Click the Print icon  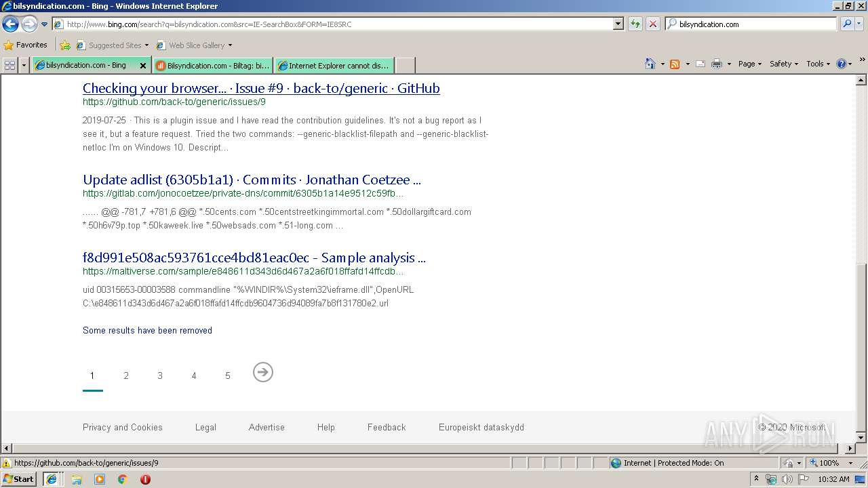pos(718,64)
